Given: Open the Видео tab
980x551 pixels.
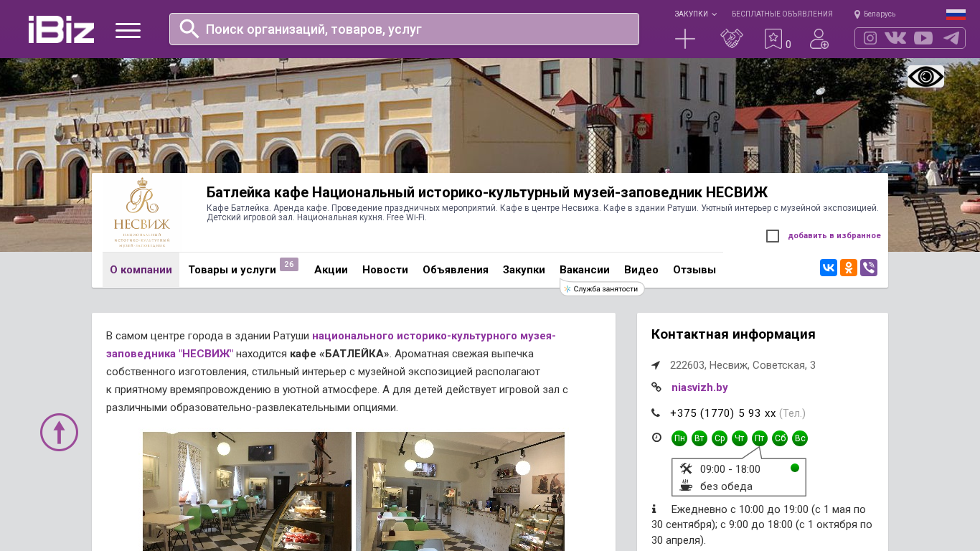Looking at the screenshot, I should click(641, 270).
